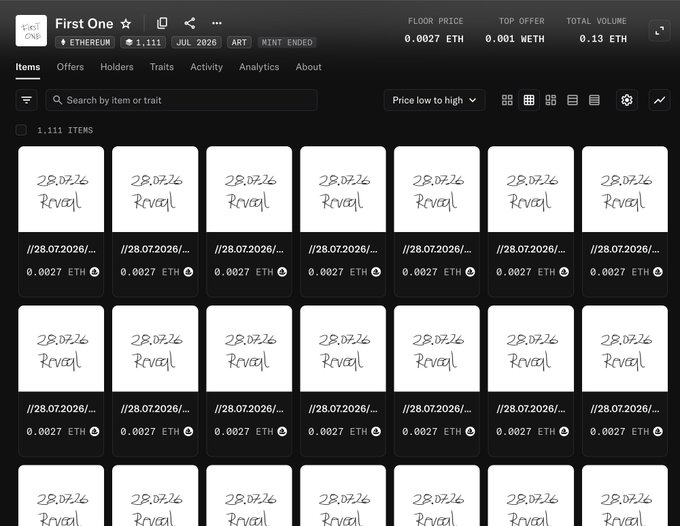The height and width of the screenshot is (526, 680).
Task: Switch to the About tab
Action: 309,67
